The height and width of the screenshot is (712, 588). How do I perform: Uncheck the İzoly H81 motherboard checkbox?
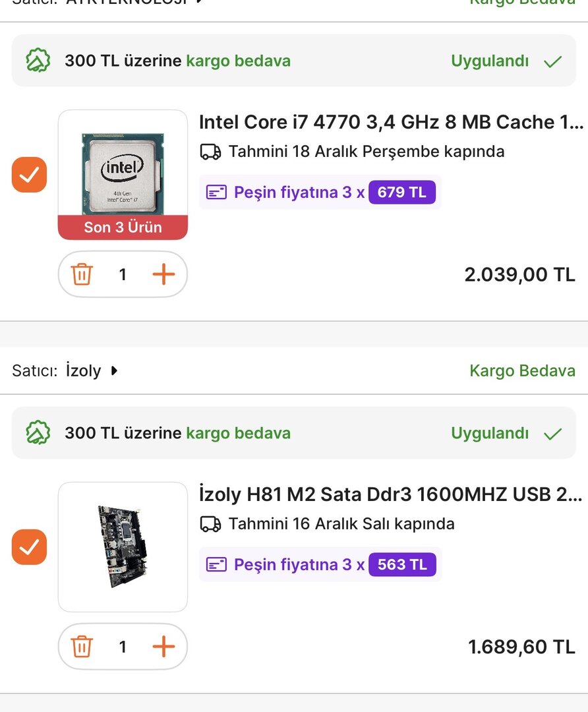tap(29, 547)
